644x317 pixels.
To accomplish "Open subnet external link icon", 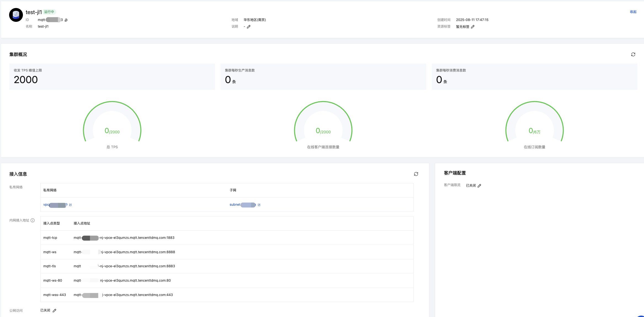I will coord(259,205).
